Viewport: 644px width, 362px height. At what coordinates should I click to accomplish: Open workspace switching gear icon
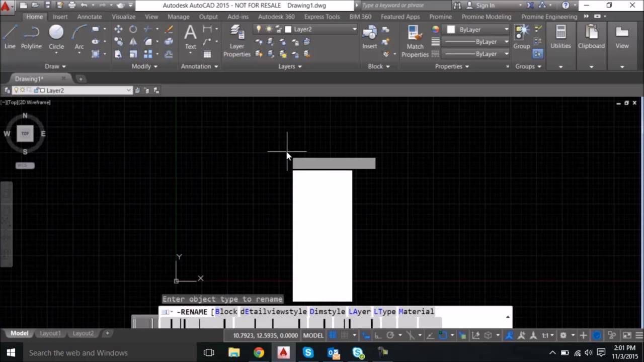coord(563,335)
